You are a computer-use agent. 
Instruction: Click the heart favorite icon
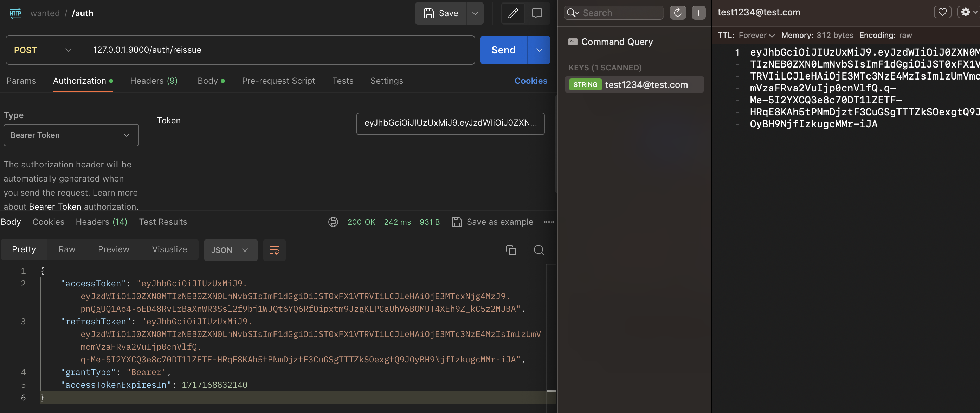click(942, 12)
